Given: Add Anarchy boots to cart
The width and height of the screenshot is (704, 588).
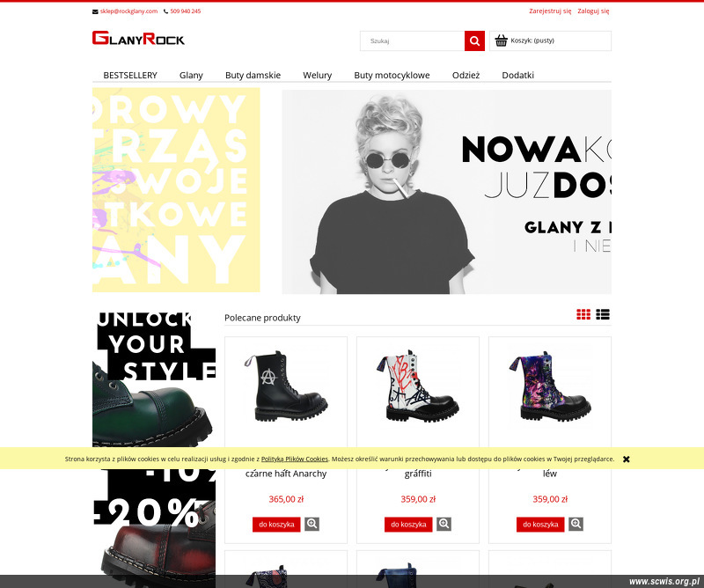Looking at the screenshot, I should pos(276,525).
